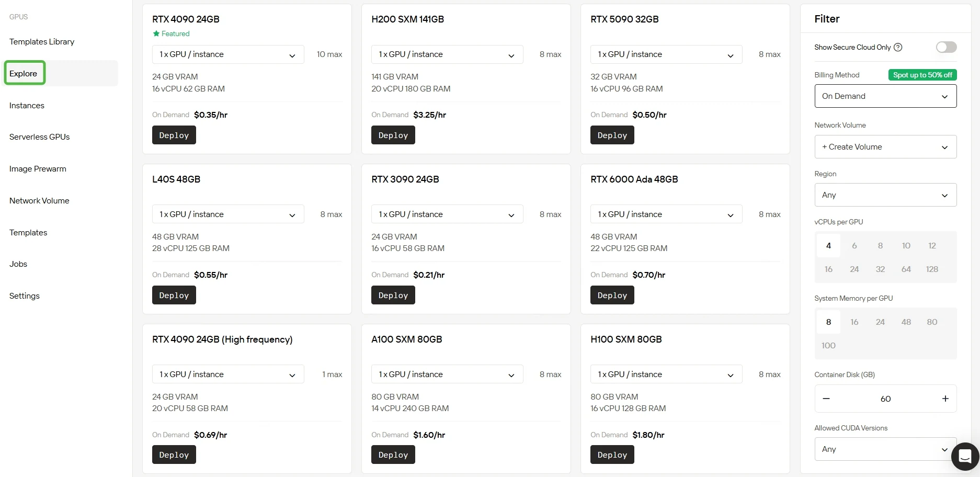Click the minus icon for Container Disk

[x=826, y=399]
